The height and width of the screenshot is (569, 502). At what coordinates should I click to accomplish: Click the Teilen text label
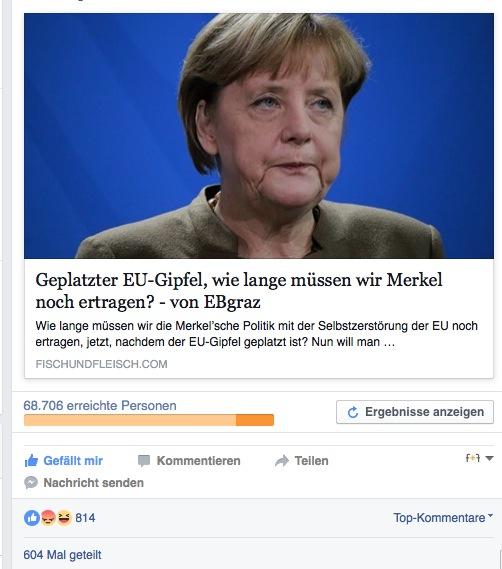point(311,461)
